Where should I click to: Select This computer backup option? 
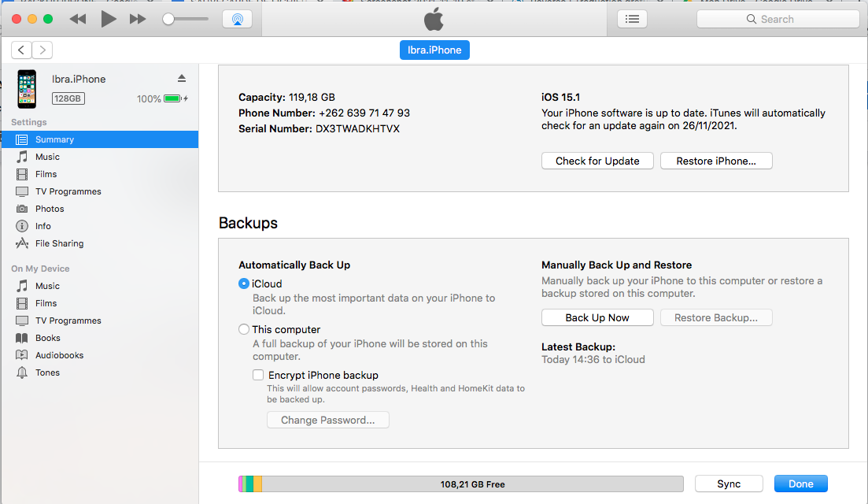click(244, 329)
